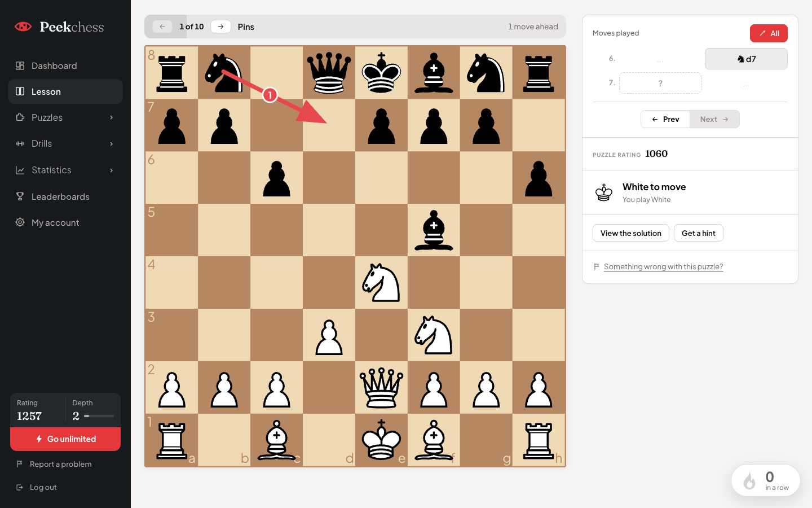The image size is (812, 508).
Task: Click the black bishop on f5
Action: [434, 230]
